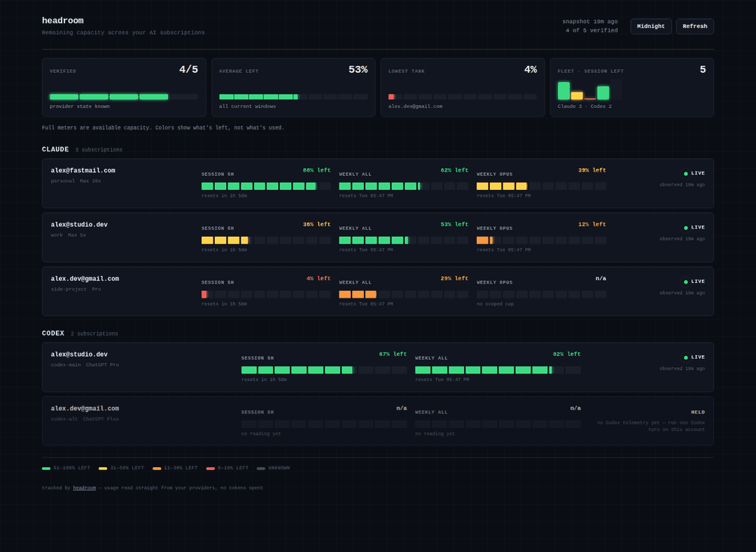Click alex@fastmail.com Session 5H 88% meter
The width and height of the screenshot is (756, 552).
(266, 186)
